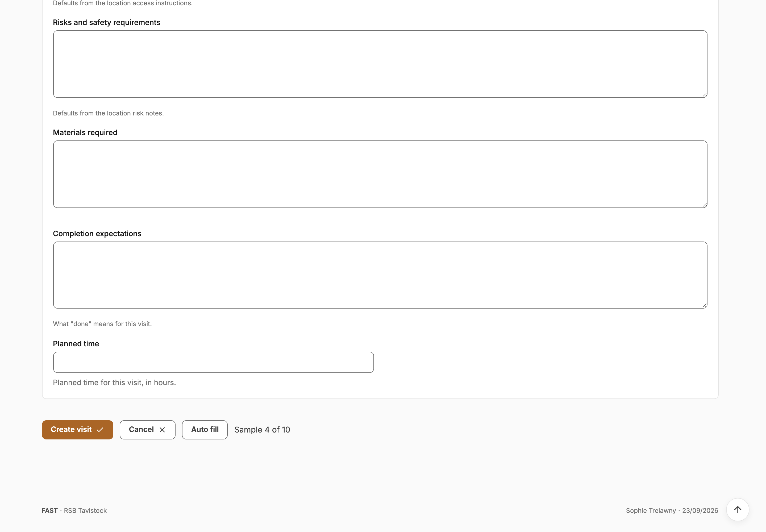Click the Materials required resize handle
766x532 pixels.
point(704,205)
